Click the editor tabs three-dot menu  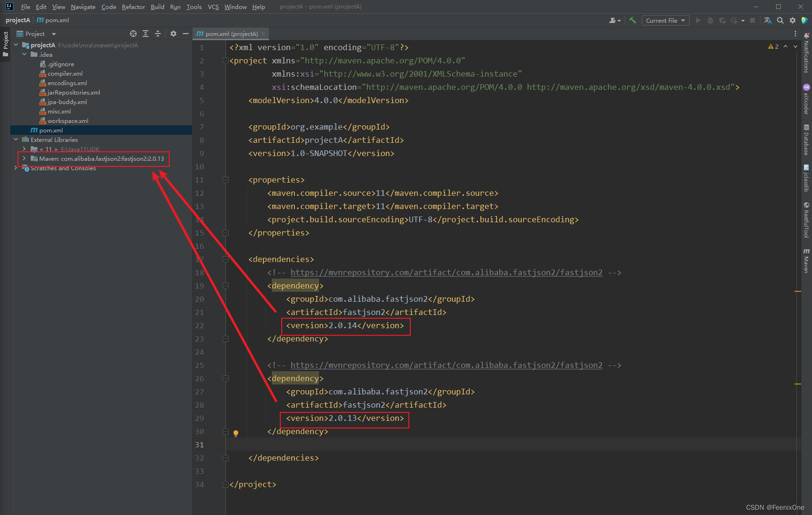(795, 34)
